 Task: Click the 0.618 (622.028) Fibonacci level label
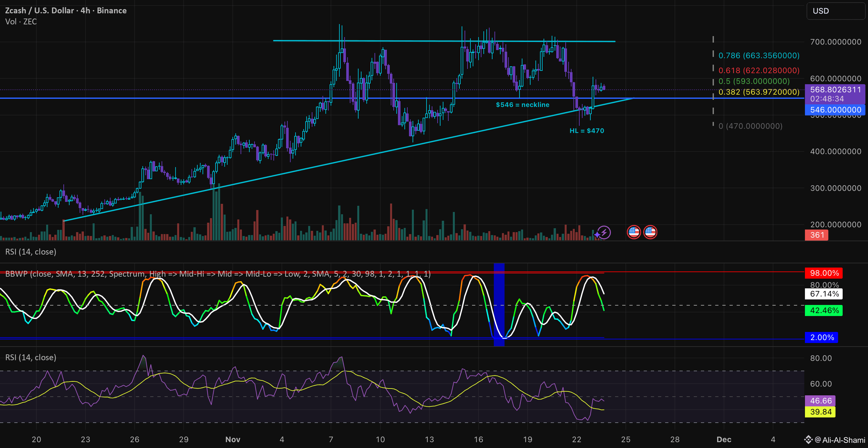[x=759, y=71]
